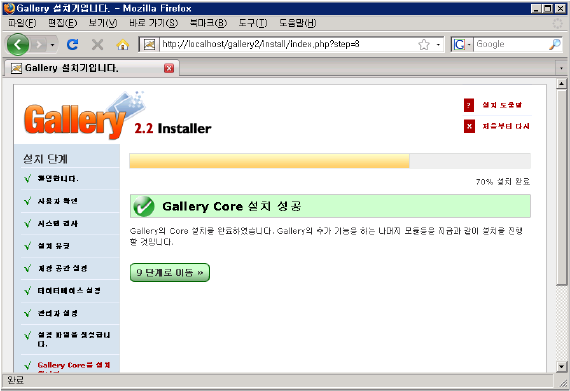Image resolution: width=570 pixels, height=391 pixels.
Task: Open the 설치 도움말 link
Action: [502, 105]
